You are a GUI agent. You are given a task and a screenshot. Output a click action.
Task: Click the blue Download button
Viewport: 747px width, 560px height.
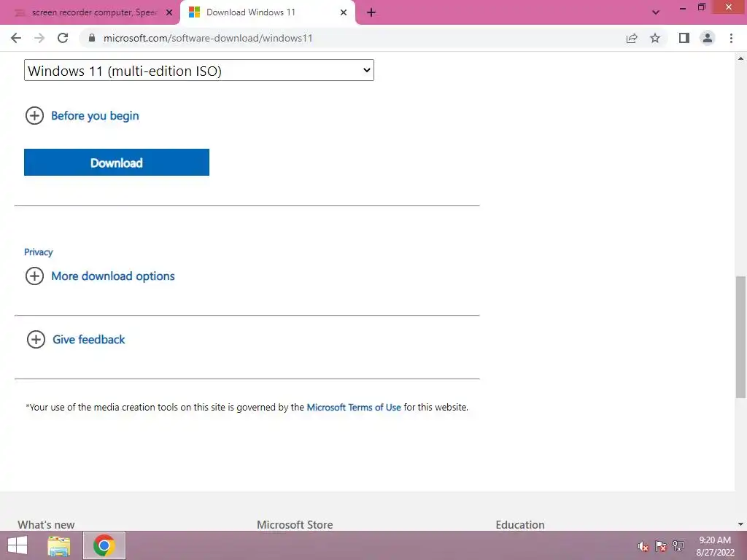point(117,163)
